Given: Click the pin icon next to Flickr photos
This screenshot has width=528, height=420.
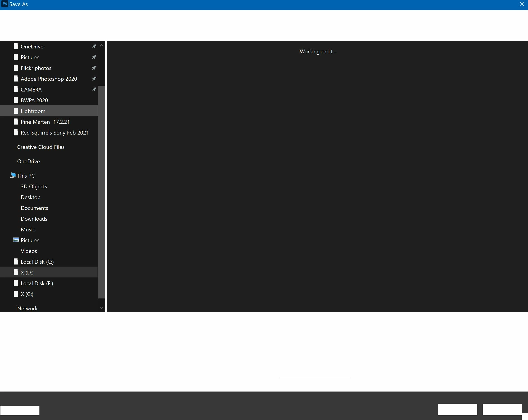Looking at the screenshot, I should (94, 68).
